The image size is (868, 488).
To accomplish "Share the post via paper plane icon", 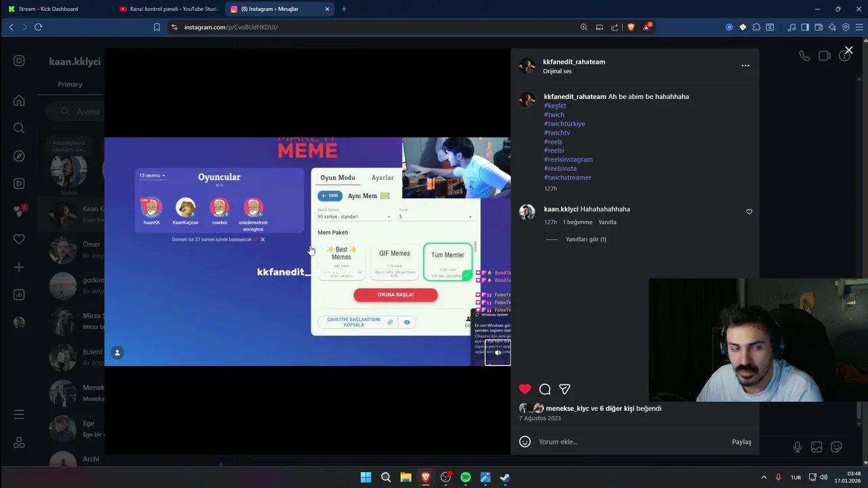I will click(564, 389).
